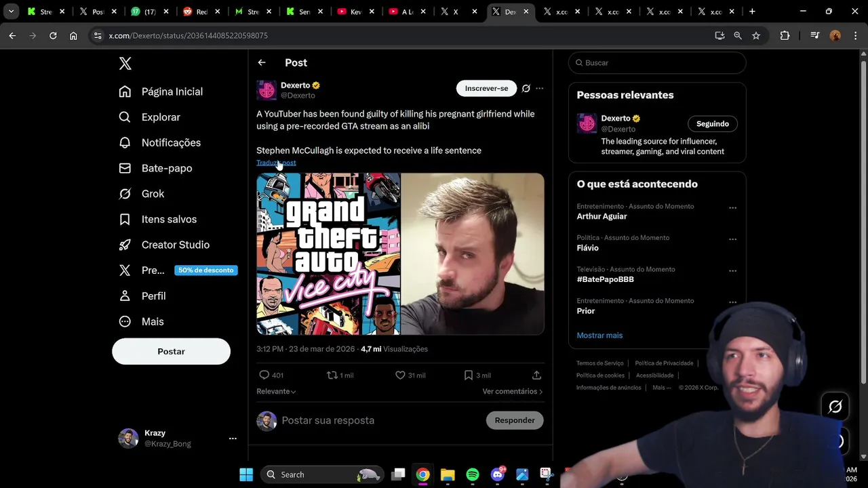Viewport: 868px width, 488px height.
Task: Click the Buscar search field
Action: pos(657,62)
